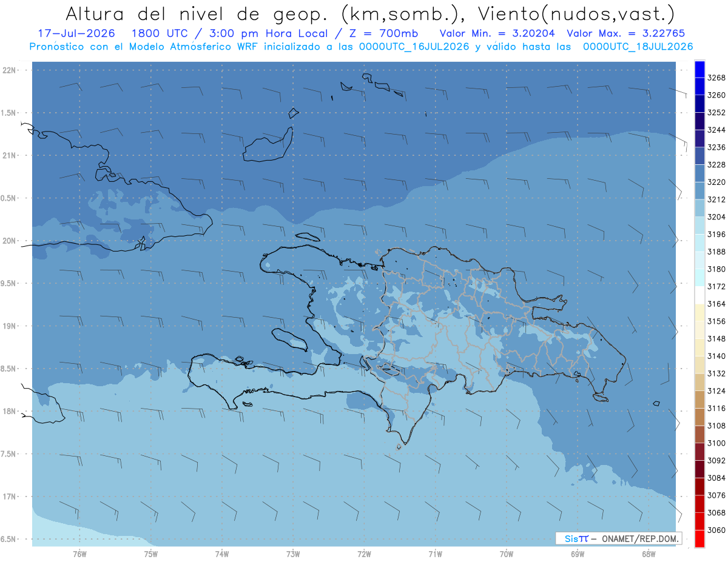This screenshot has height=562, width=728.
Task: Pick the colorbar swatch between 3212 and 3204
Action: tap(699, 208)
